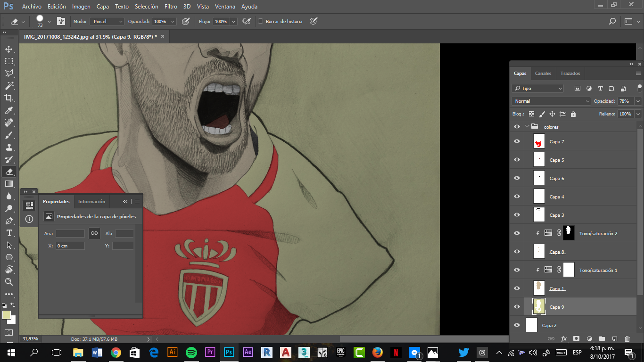
Task: Select the Pen tool
Action: [8, 221]
